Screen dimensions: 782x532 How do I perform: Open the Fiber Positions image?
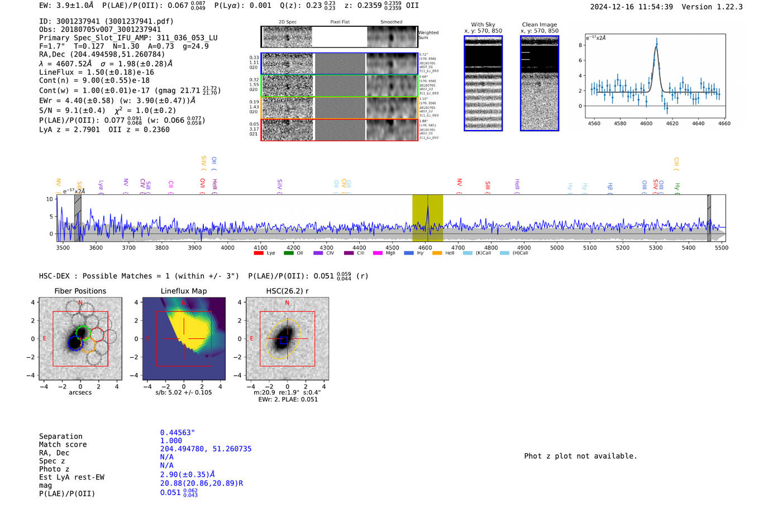(x=80, y=339)
